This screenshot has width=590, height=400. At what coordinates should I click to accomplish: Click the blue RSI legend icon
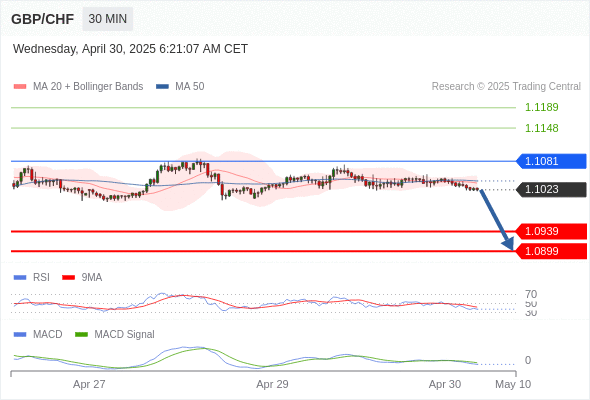(20, 278)
